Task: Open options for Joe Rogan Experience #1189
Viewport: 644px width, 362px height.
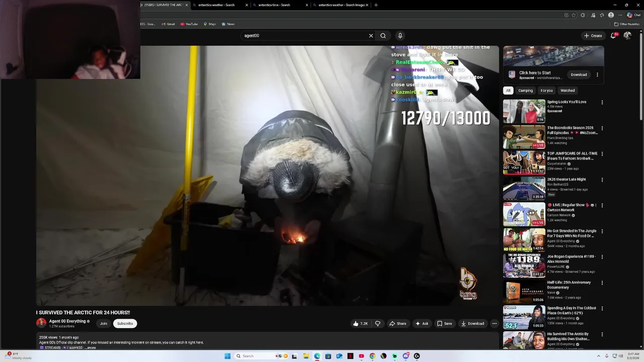Action: tap(602, 257)
